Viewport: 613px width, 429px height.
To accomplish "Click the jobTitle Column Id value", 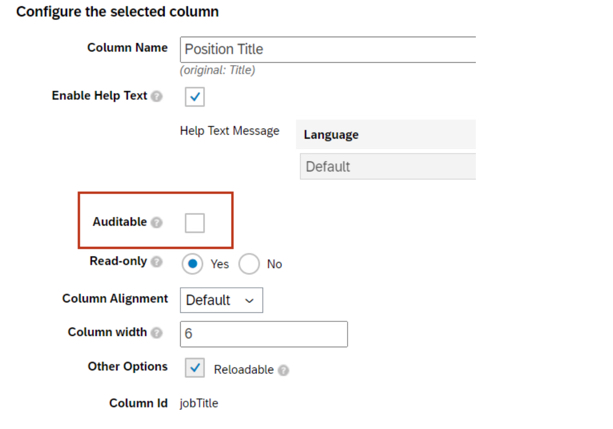I will tap(199, 404).
